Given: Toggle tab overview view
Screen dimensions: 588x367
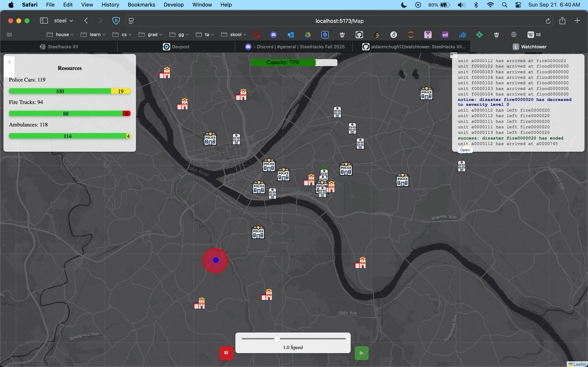Looking at the screenshot, I should [x=131, y=21].
